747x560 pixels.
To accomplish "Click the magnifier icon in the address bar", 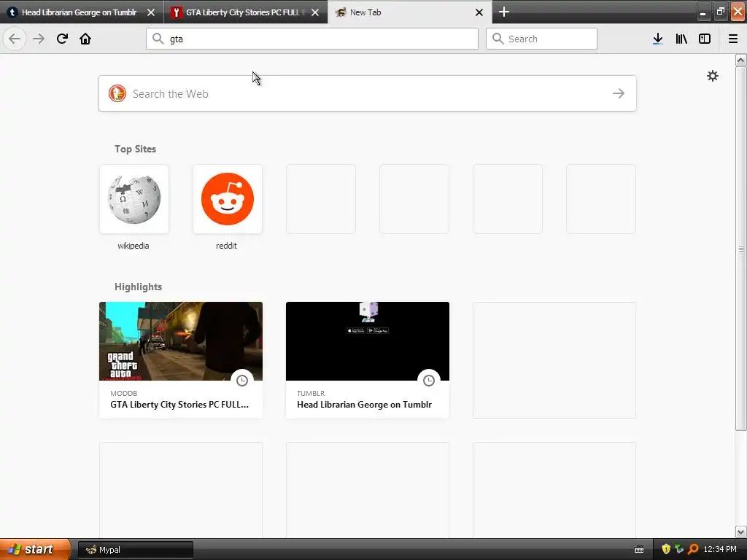I will 158,39.
